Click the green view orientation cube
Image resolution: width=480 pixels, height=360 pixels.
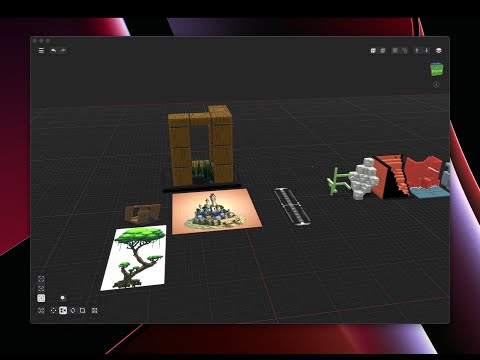437,69
